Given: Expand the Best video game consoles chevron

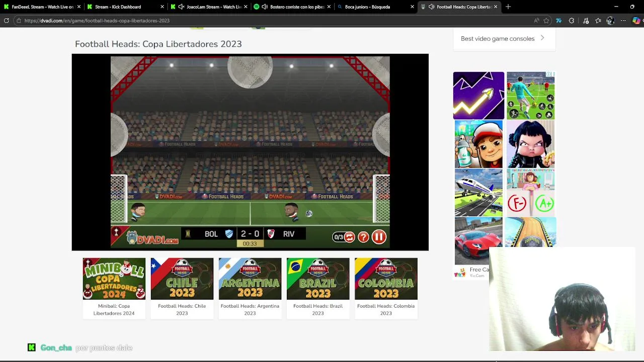Looking at the screenshot, I should pyautogui.click(x=542, y=38).
